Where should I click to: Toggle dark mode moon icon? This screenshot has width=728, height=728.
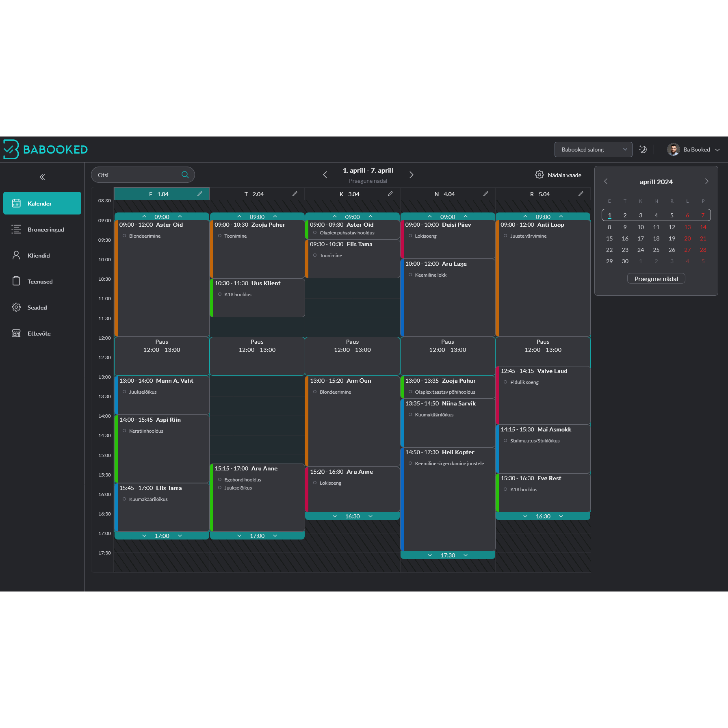[643, 149]
